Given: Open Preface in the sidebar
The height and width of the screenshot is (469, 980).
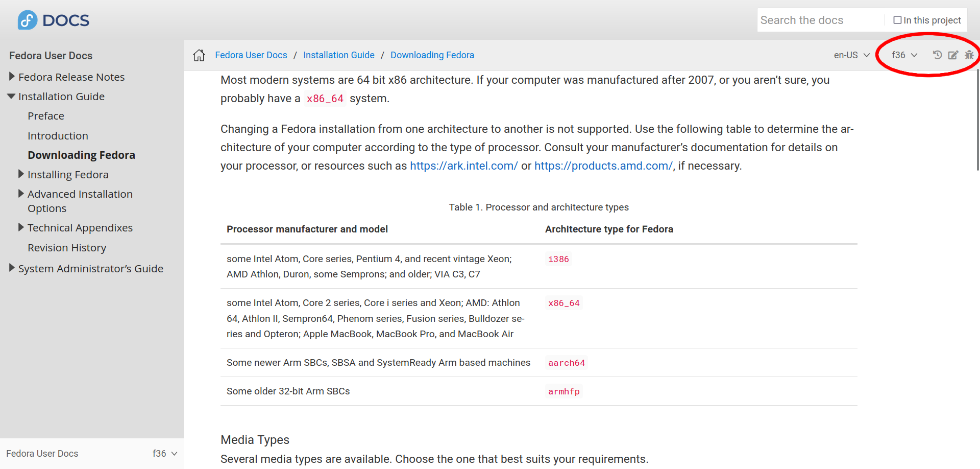Looking at the screenshot, I should 46,116.
